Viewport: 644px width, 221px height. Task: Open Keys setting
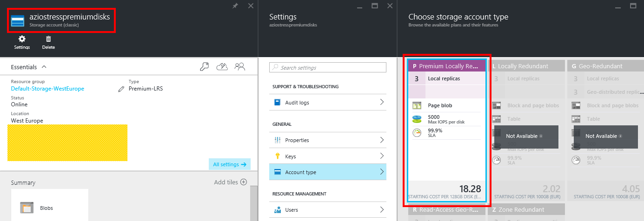coord(328,156)
